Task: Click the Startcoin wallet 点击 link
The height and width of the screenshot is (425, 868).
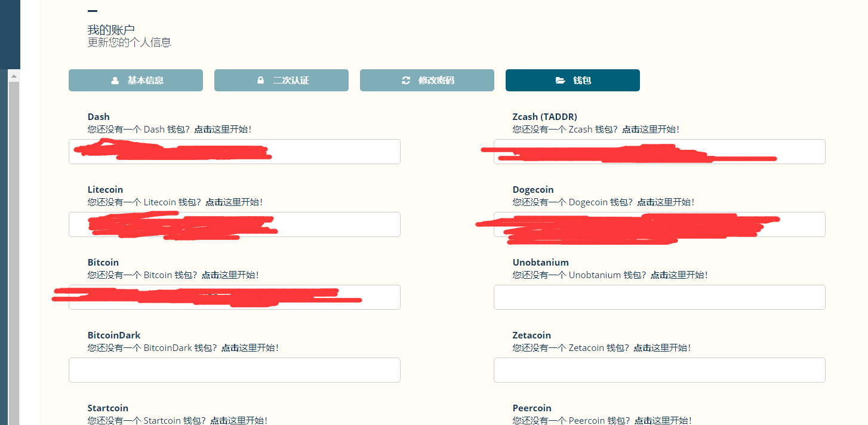Action: pyautogui.click(x=218, y=421)
